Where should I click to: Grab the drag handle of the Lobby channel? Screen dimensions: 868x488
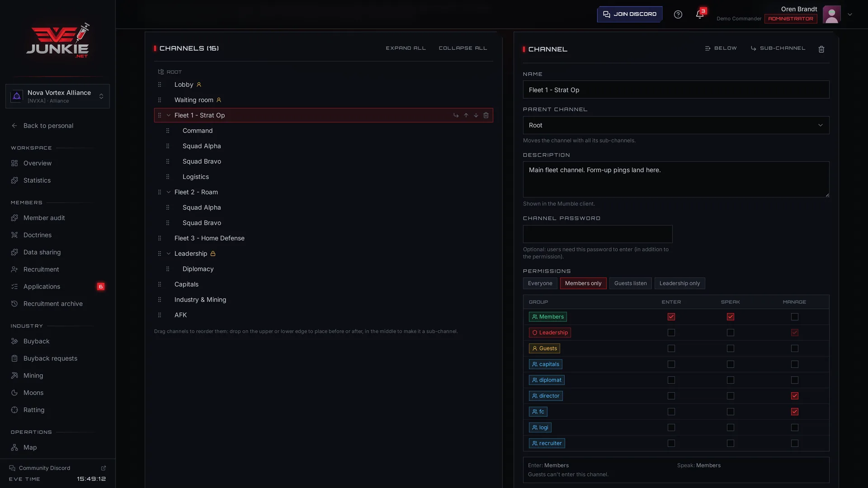[159, 84]
